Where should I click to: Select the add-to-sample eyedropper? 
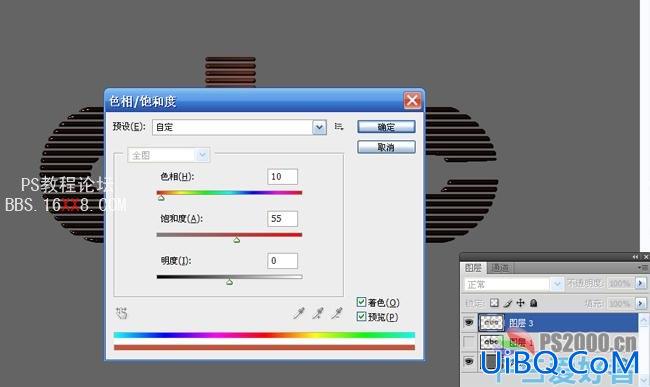pyautogui.click(x=318, y=313)
